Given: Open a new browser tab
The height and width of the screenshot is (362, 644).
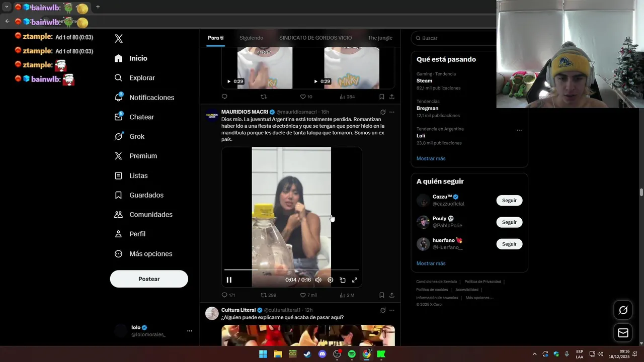Looking at the screenshot, I should click(98, 7).
